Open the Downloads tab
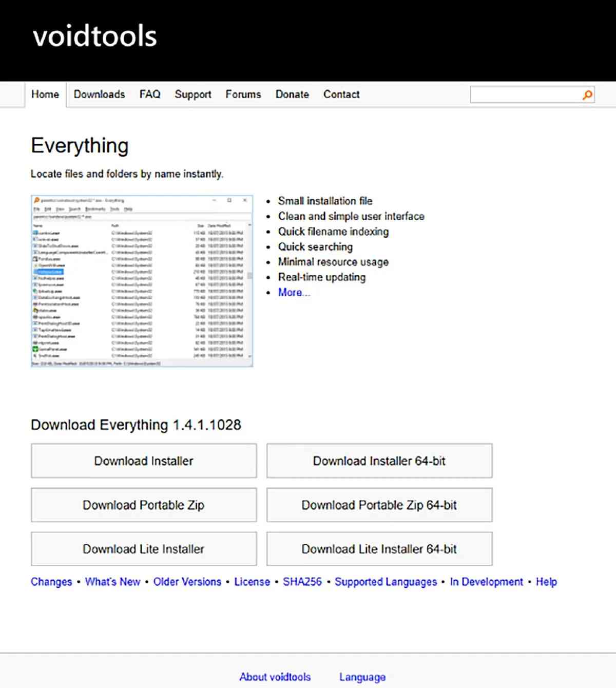 point(99,94)
